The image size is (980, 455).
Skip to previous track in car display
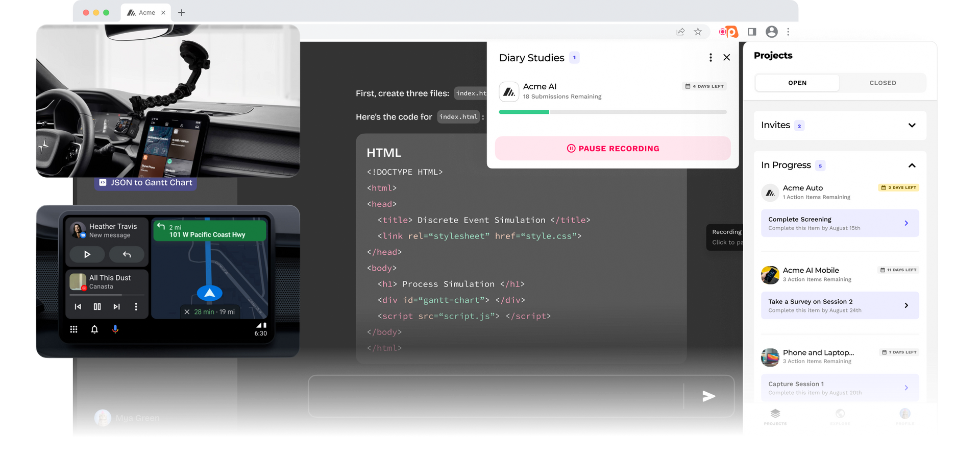coord(78,306)
